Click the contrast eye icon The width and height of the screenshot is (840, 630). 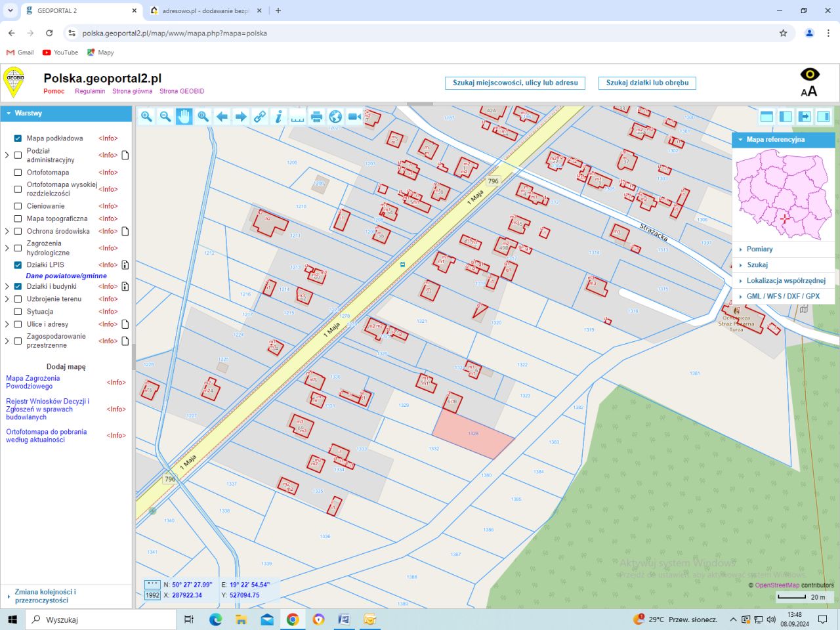tap(810, 74)
